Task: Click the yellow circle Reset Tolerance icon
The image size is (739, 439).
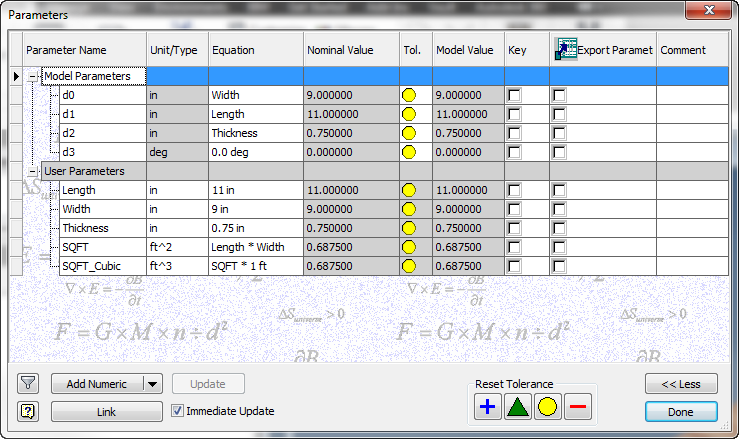Action: pyautogui.click(x=547, y=406)
